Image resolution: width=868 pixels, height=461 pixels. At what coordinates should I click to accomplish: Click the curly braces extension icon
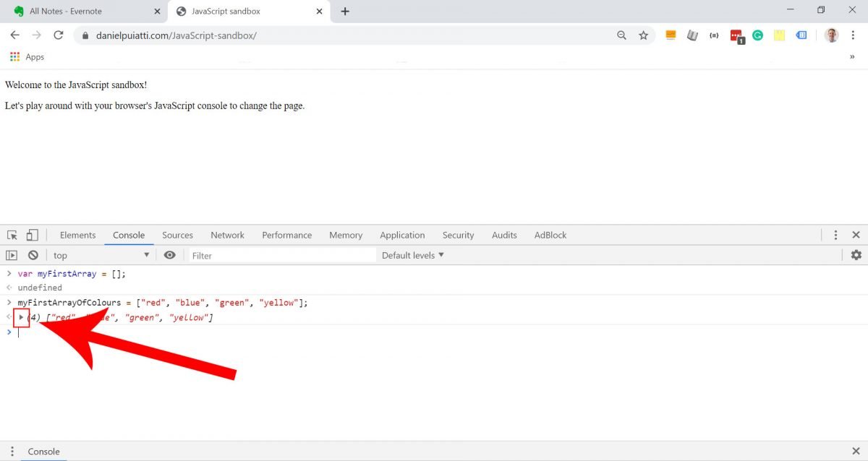coord(714,35)
